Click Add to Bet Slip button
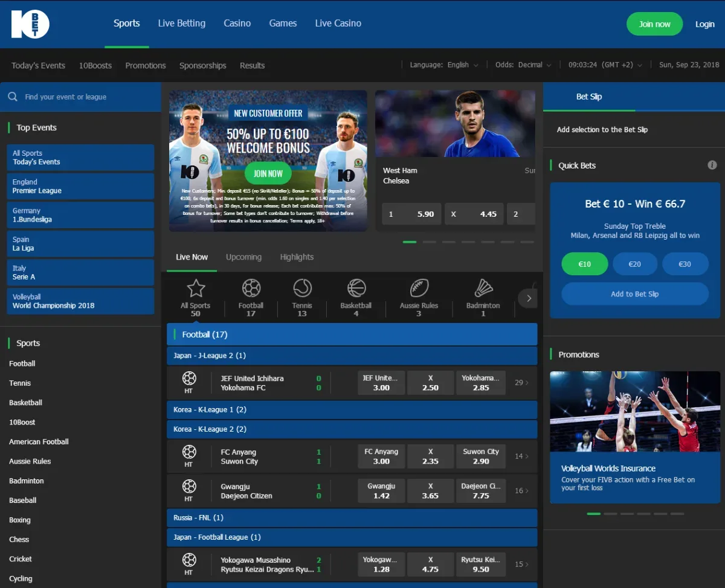The height and width of the screenshot is (588, 725). (635, 294)
